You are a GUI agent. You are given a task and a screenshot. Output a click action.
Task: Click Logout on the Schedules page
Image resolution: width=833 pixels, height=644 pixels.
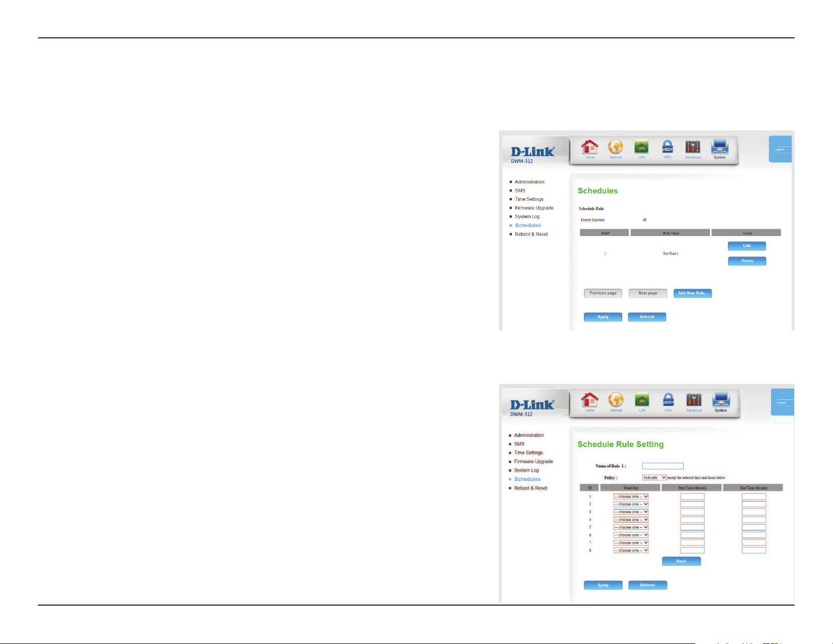click(x=779, y=149)
